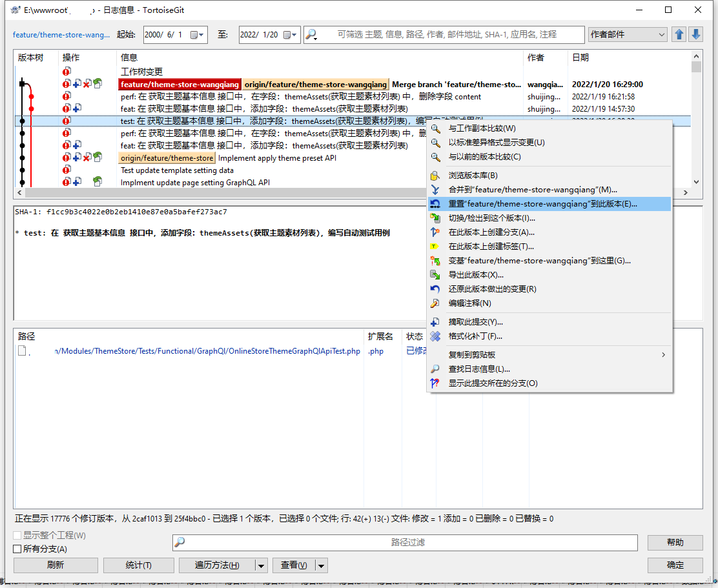Viewport: 718px width, 588px height.
Task: Click the edit notes icon in menu
Action: (435, 303)
